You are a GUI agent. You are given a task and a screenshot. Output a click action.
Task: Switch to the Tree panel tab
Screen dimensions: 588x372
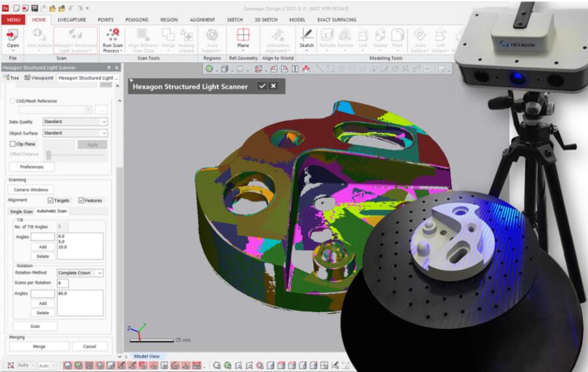[12, 77]
